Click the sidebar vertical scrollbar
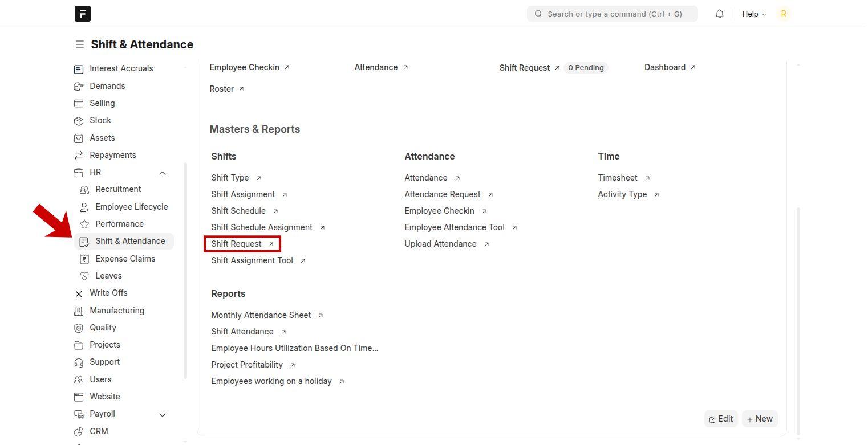868x445 pixels. point(185,270)
